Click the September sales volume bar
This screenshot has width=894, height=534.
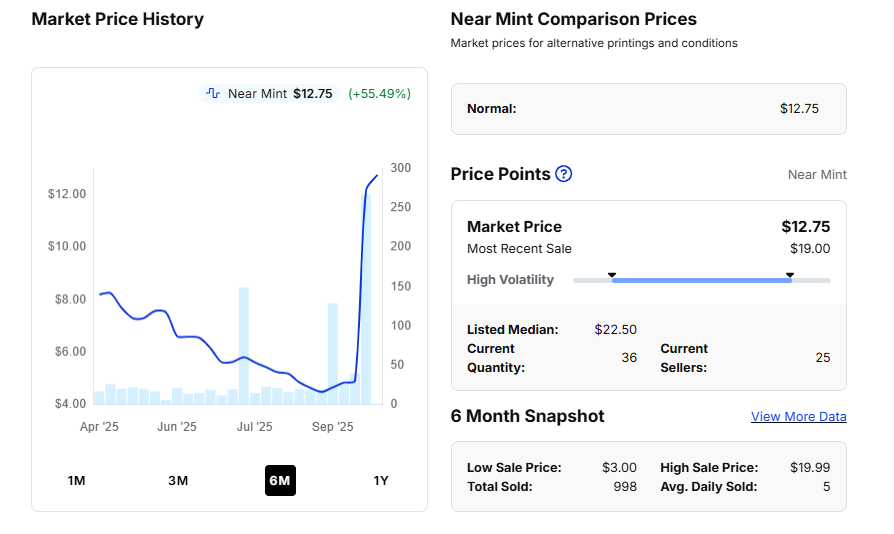(333, 353)
